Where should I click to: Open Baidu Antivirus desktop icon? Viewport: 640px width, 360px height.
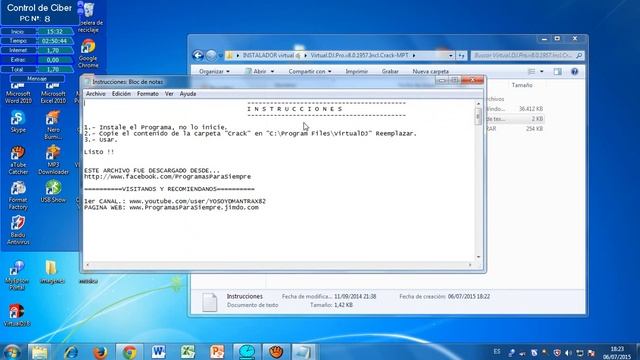coord(18,231)
